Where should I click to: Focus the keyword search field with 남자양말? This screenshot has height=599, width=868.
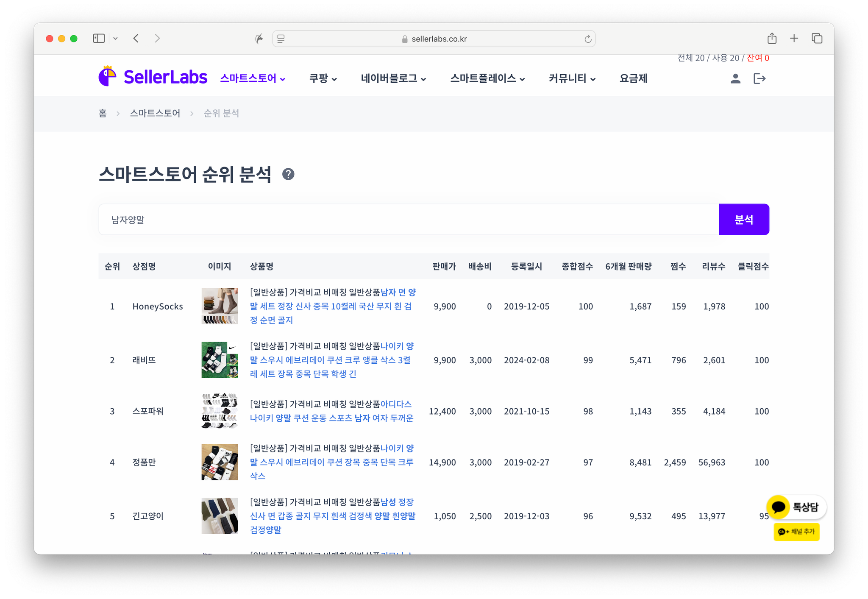pos(409,220)
